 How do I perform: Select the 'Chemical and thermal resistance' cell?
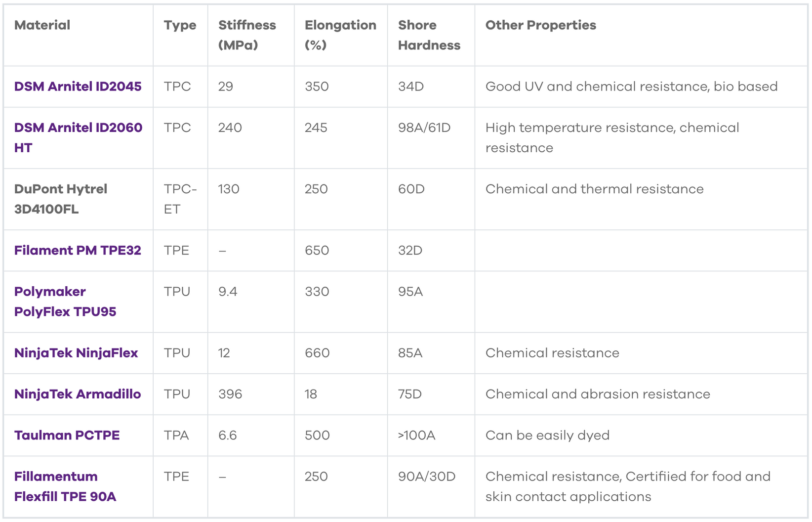594,189
